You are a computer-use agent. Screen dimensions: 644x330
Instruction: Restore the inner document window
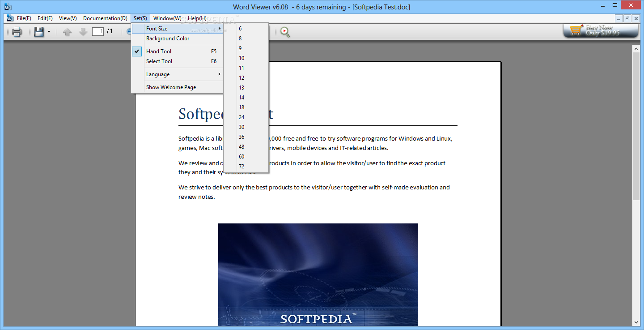627,18
